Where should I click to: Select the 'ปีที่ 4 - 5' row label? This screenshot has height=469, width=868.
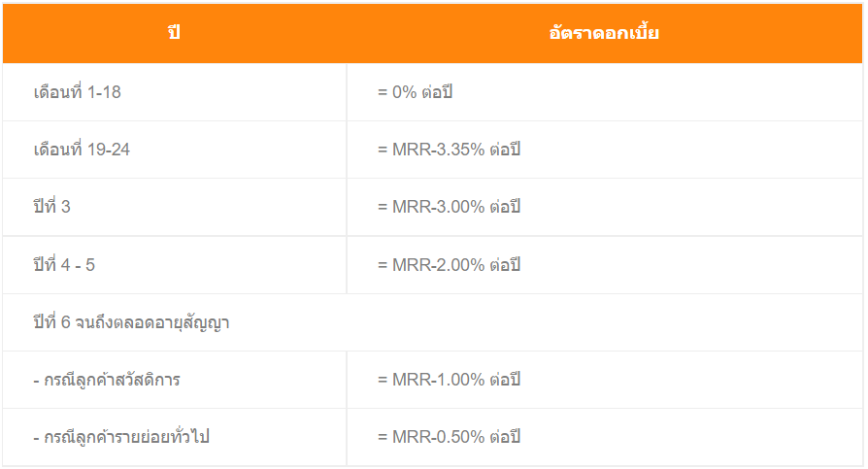click(64, 264)
